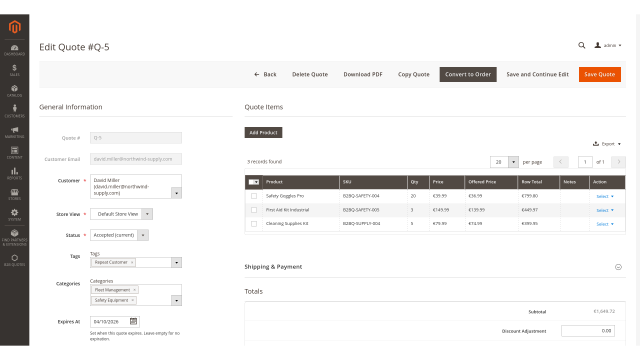Open the Customers menu icon
The image size is (640, 360).
tap(15, 111)
